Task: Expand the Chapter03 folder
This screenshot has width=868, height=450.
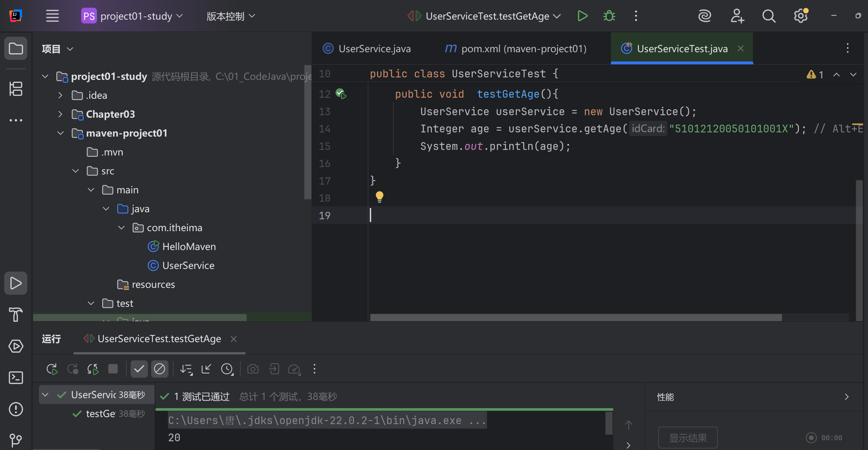Action: (61, 114)
